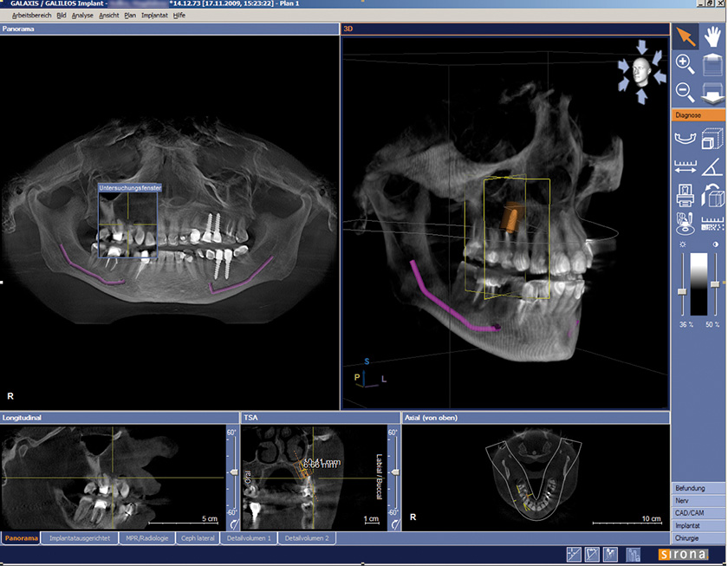The height and width of the screenshot is (566, 728).
Task: Reset rotation icon under TSA slider
Action: pos(395,524)
